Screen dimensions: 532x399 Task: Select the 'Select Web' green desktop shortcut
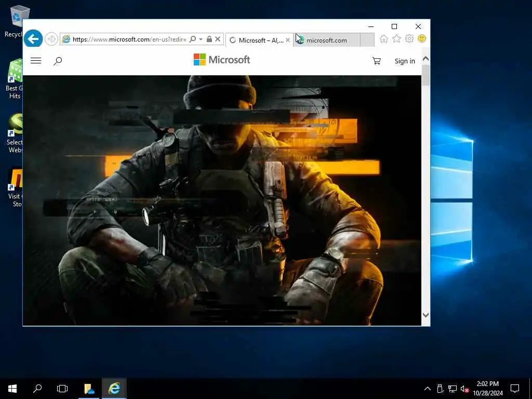pyautogui.click(x=14, y=134)
